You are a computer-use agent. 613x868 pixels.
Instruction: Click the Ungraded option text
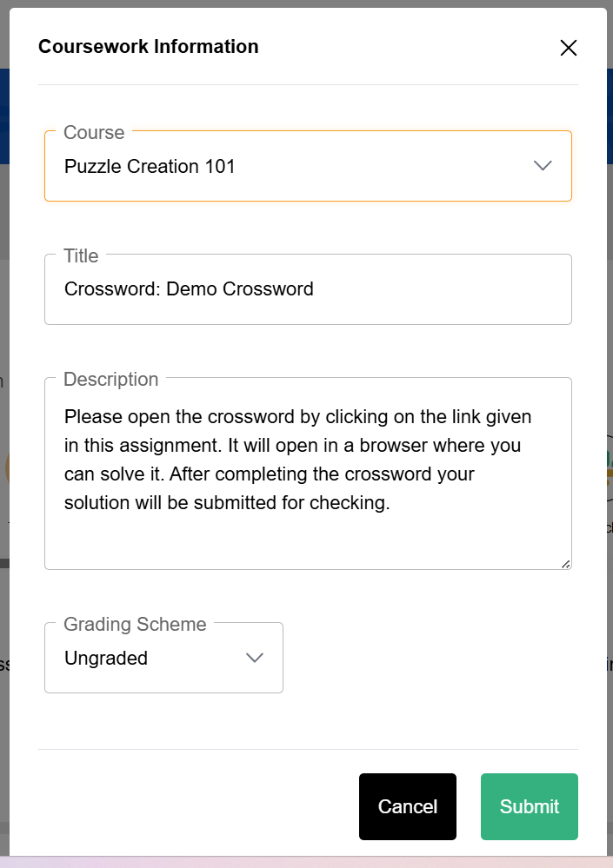(x=106, y=658)
